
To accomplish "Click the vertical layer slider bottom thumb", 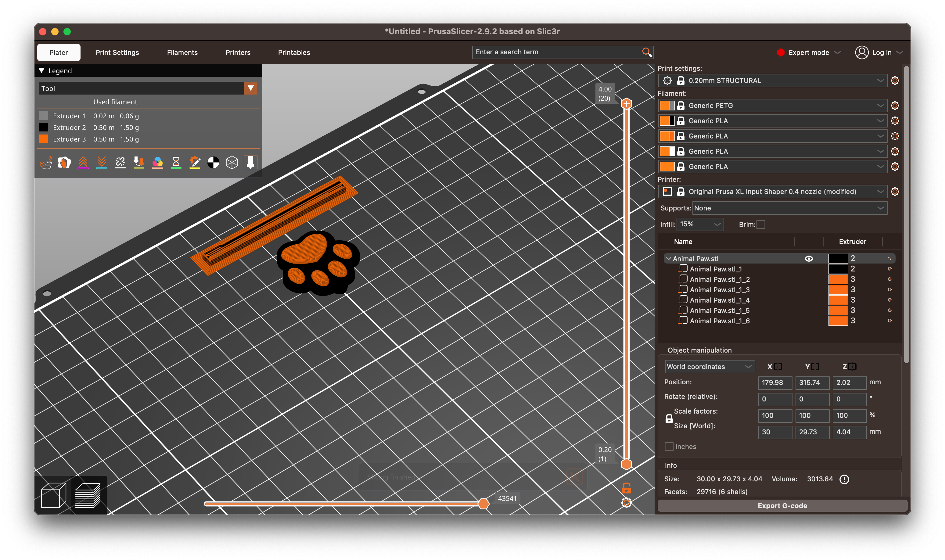I will [626, 465].
